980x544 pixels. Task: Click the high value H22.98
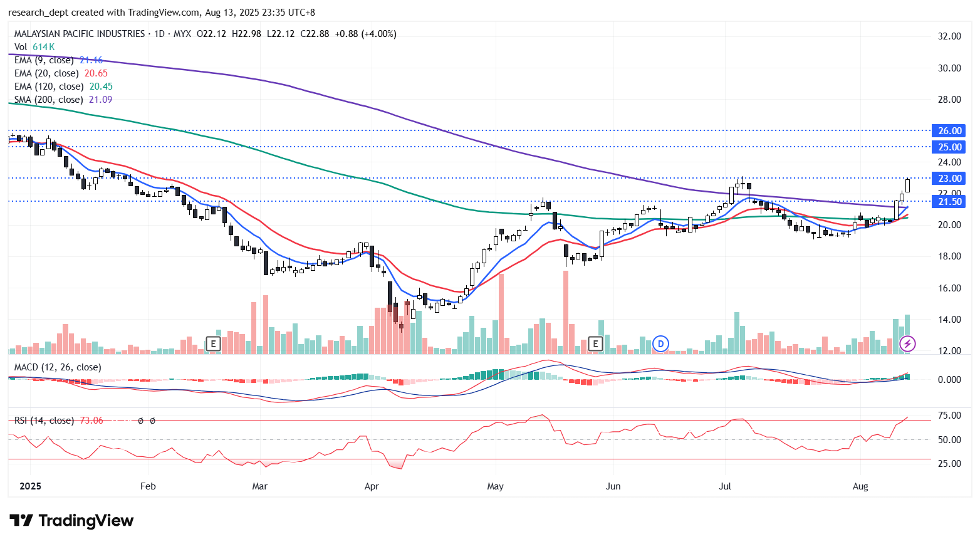pyautogui.click(x=247, y=34)
